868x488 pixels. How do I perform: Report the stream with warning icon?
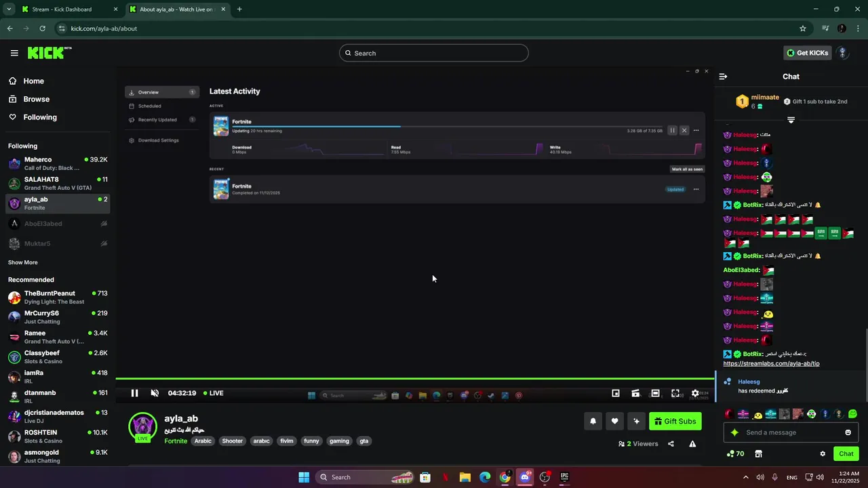[x=692, y=444]
